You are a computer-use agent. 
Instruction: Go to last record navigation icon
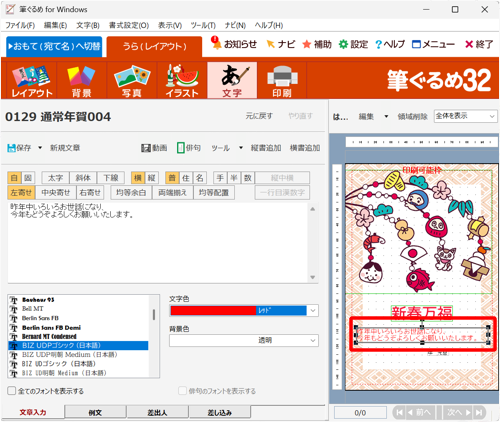479,413
